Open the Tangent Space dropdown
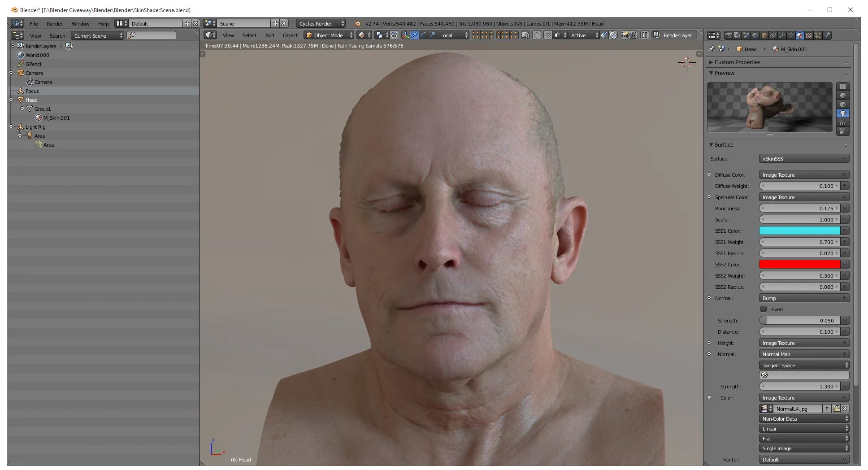868x470 pixels. (x=804, y=366)
